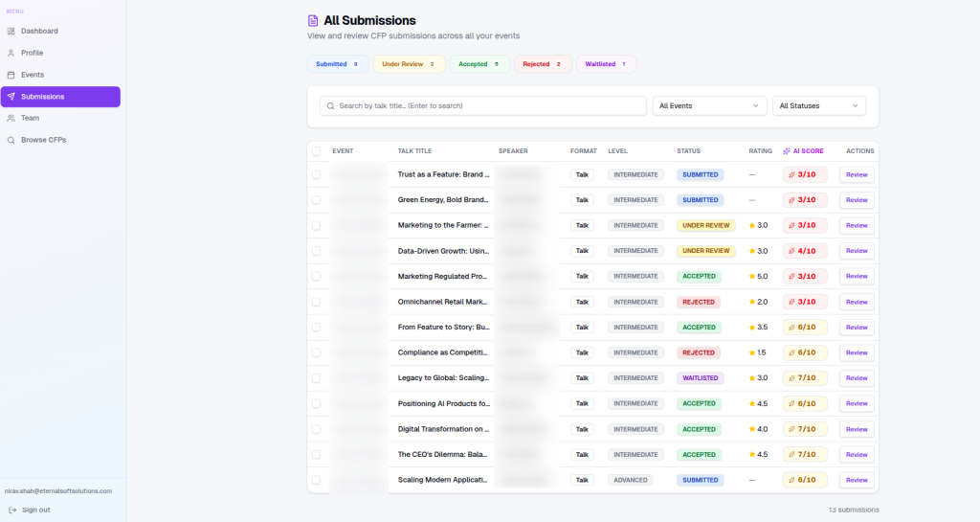Click star rating 1.5 for Compliance as Competitive
Screen dimensions: 980x522
[x=758, y=353]
